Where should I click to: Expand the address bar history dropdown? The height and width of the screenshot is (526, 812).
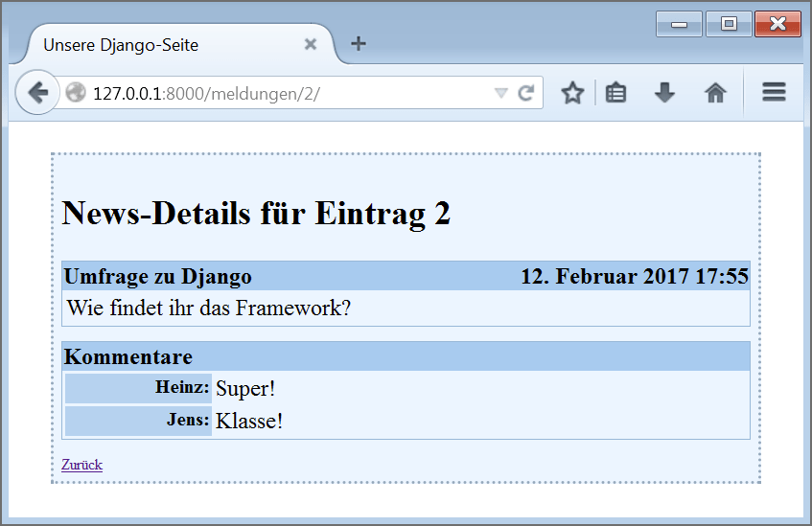500,93
